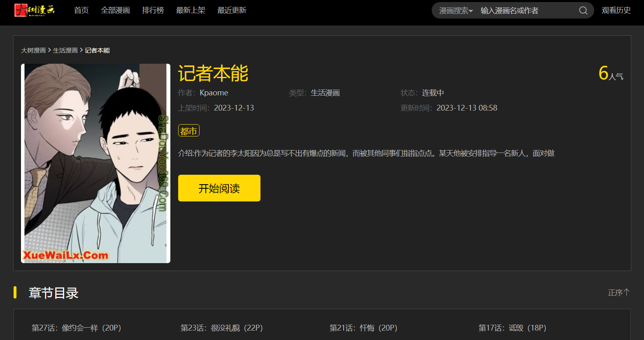Open the 漫画搜索 search type dropdown
The height and width of the screenshot is (340, 644).
[456, 11]
